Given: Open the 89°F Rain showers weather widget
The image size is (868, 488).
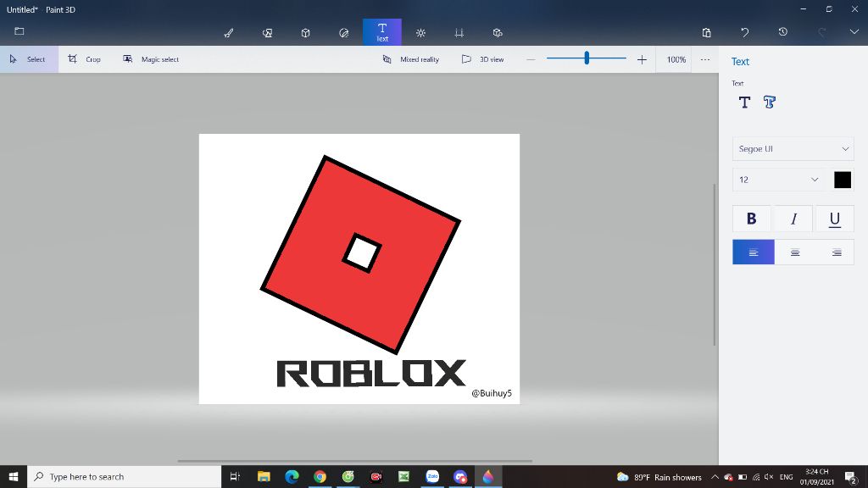Looking at the screenshot, I should coord(659,477).
